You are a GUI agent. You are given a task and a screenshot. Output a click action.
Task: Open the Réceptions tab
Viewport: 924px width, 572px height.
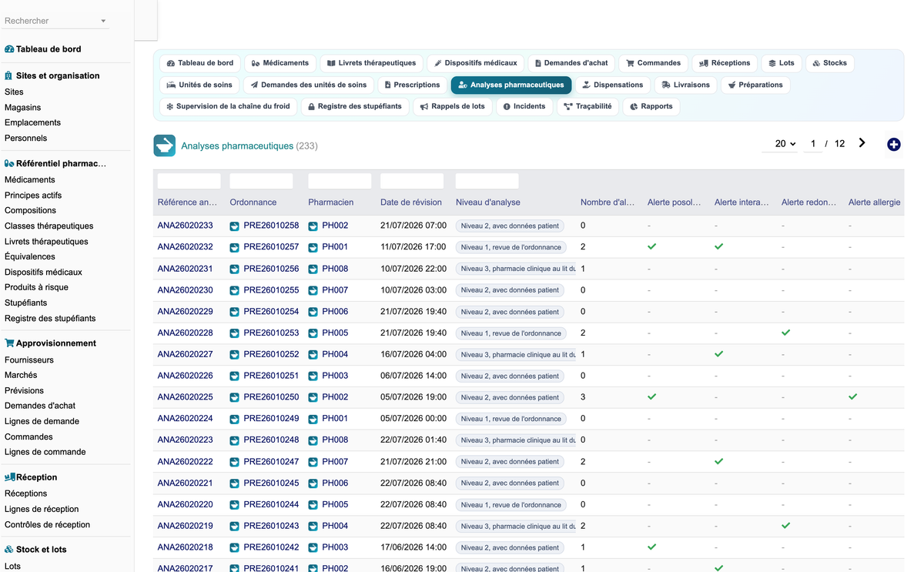725,63
